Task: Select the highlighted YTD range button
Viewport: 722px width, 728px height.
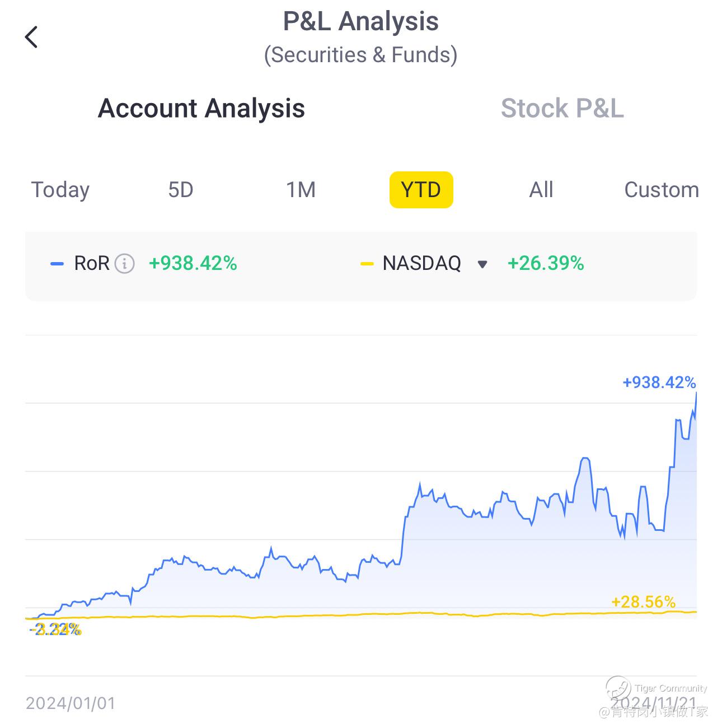Action: point(421,190)
